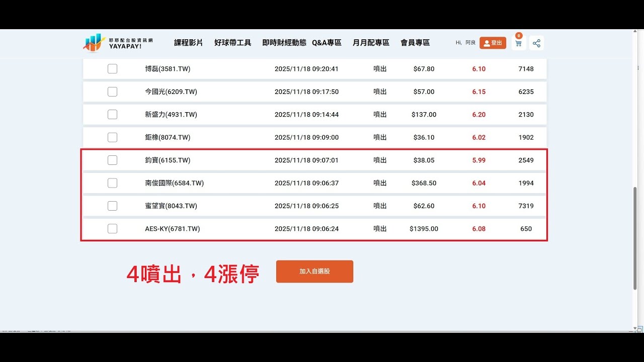Screen dimensions: 644x362
Task: Click volume value 2549
Action: (x=526, y=160)
